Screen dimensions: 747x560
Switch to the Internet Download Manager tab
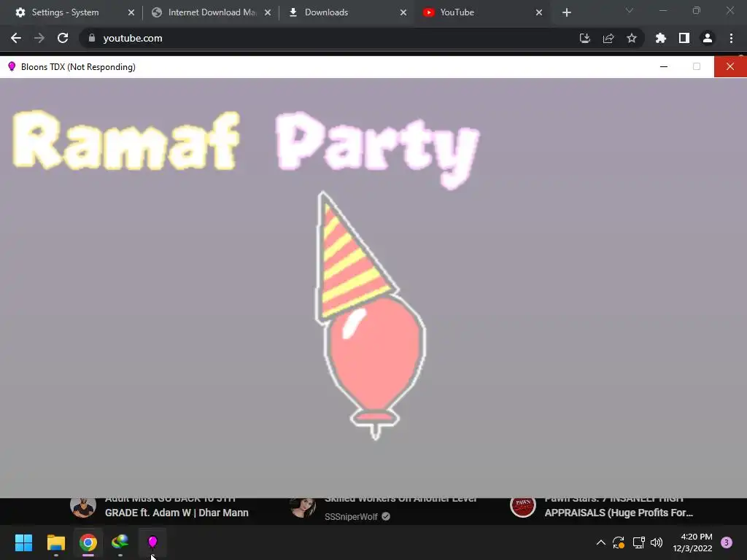coord(212,12)
